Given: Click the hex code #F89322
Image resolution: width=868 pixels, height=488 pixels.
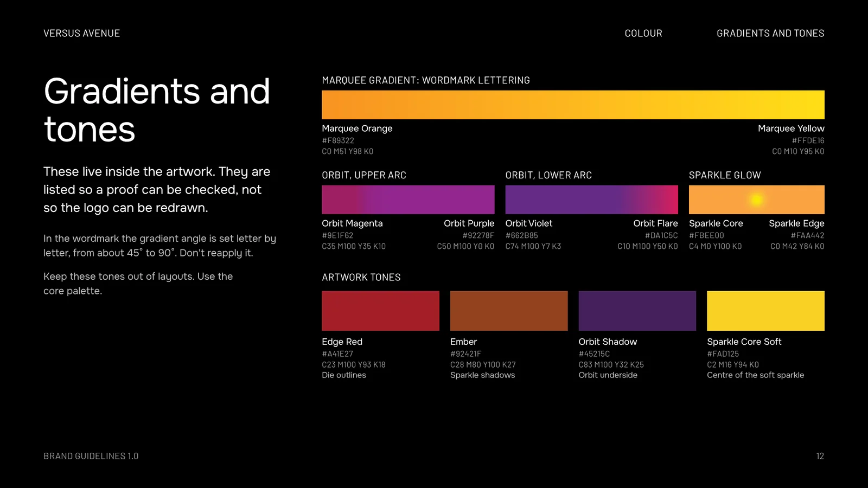Looking at the screenshot, I should point(338,140).
